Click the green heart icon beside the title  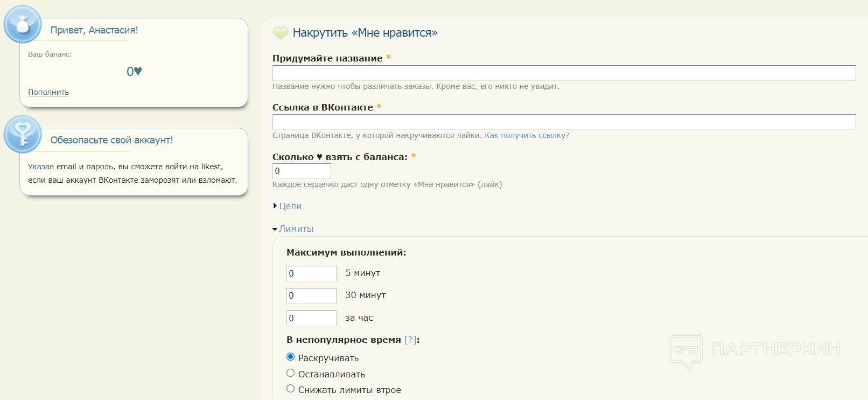click(x=281, y=33)
